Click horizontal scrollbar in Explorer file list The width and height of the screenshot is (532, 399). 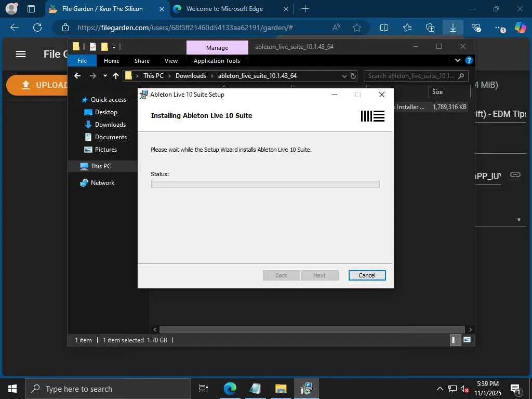pyautogui.click(x=312, y=329)
